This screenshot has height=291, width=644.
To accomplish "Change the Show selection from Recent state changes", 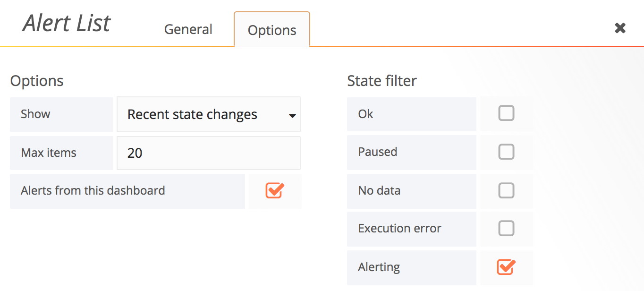I will click(209, 114).
